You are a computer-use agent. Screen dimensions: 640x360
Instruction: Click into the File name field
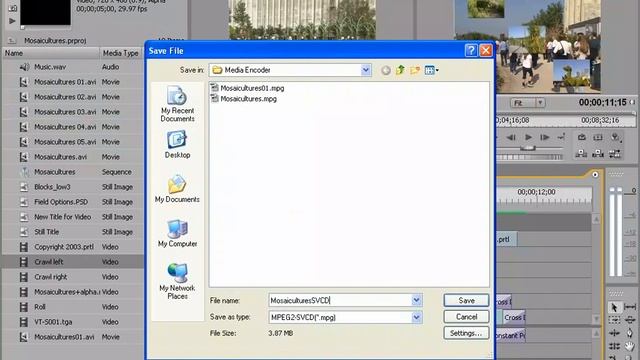tap(340, 300)
